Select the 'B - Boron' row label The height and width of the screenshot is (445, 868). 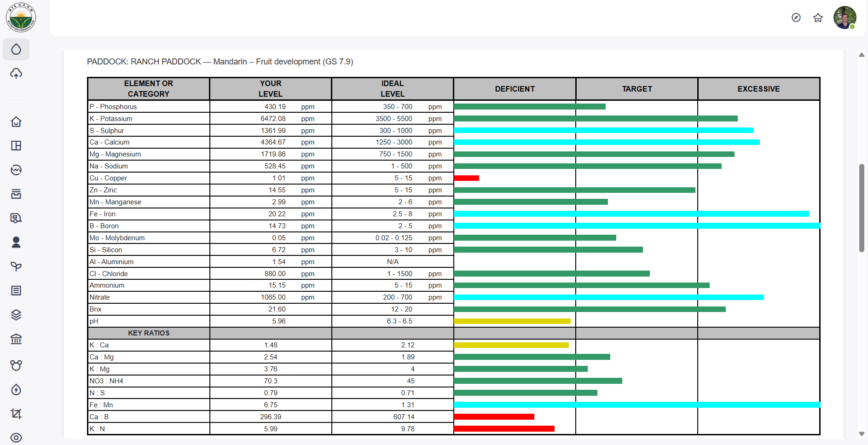(104, 226)
